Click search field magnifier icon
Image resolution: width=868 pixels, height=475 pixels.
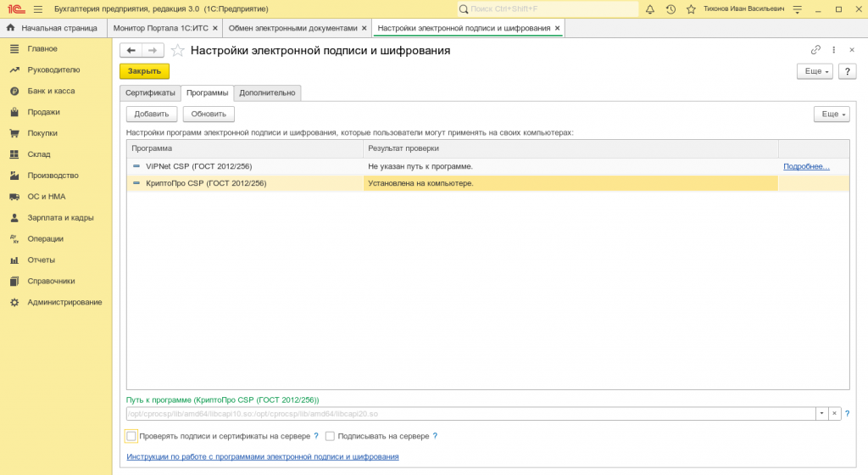(464, 8)
